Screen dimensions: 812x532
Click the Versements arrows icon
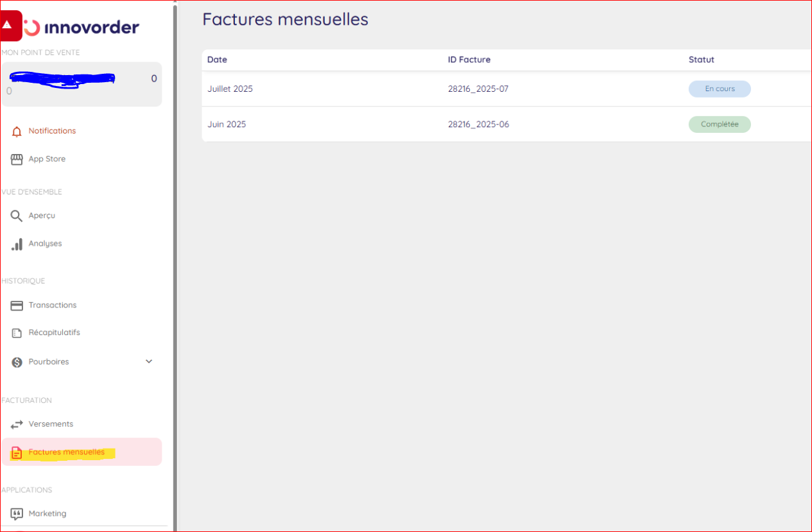17,424
